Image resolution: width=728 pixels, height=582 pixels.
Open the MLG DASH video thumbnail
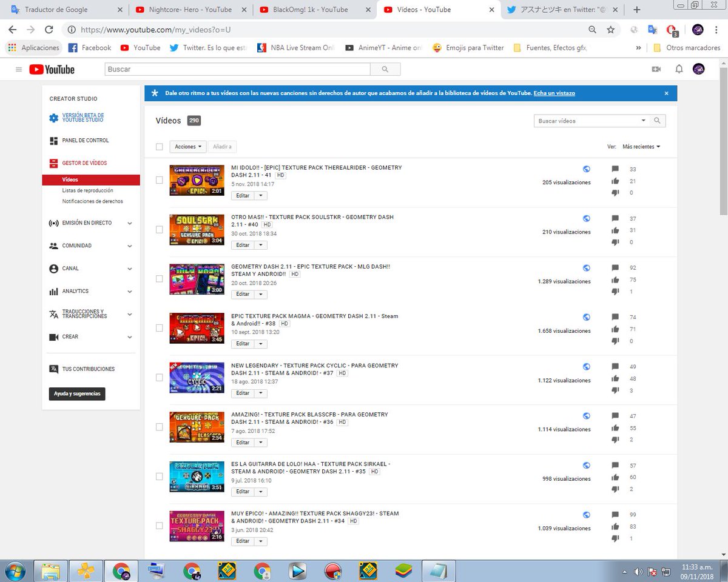click(197, 279)
